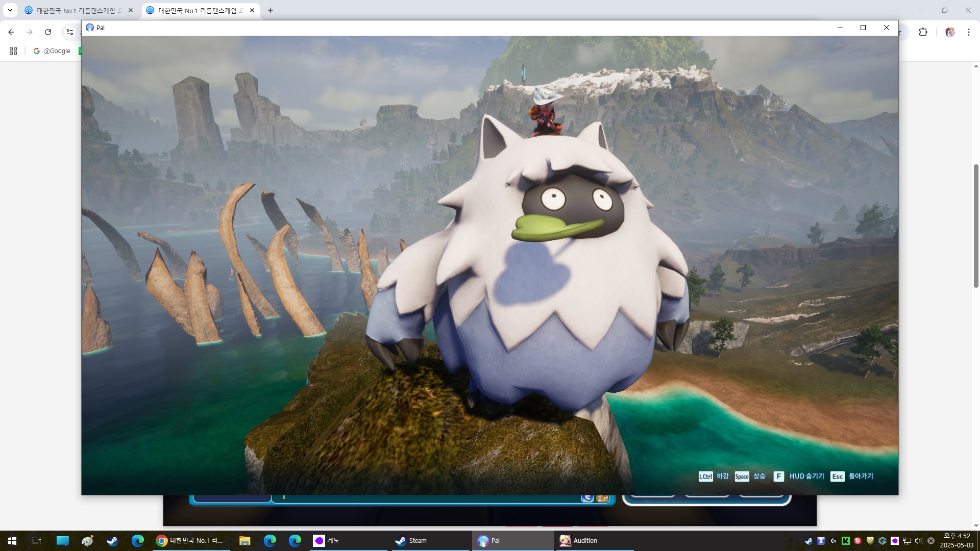
Task: Open the Windows Start menu
Action: point(12,541)
